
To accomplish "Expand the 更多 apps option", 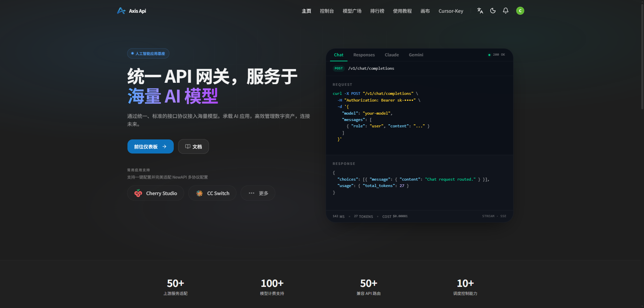I will click(258, 193).
